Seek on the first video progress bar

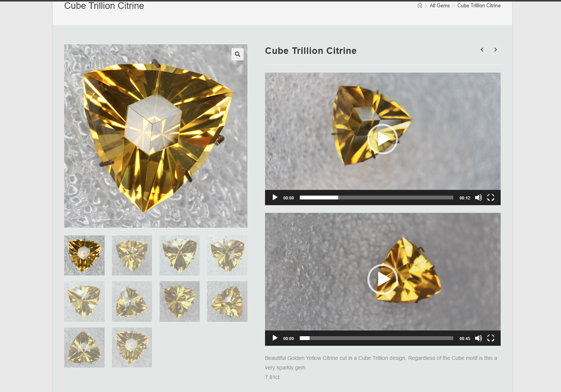[376, 198]
